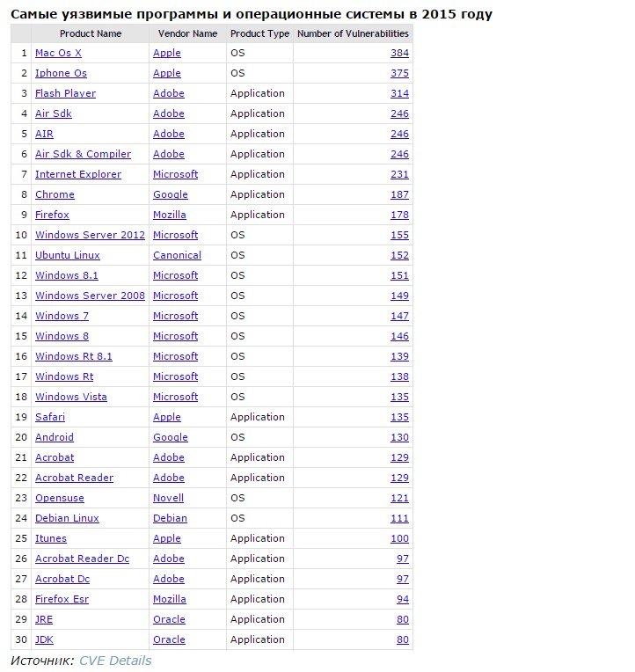Open the Debian Linux product link
635x672 pixels.
67,518
